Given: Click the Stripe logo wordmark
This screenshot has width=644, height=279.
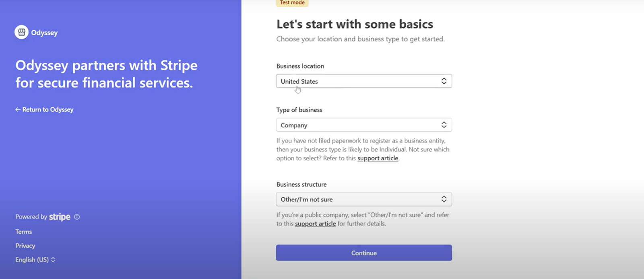Looking at the screenshot, I should pos(60,217).
